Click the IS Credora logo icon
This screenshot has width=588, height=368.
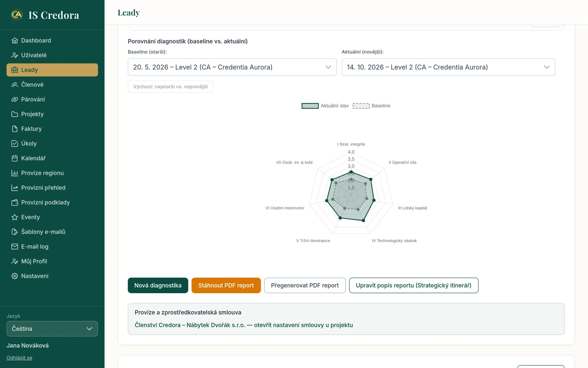[17, 15]
